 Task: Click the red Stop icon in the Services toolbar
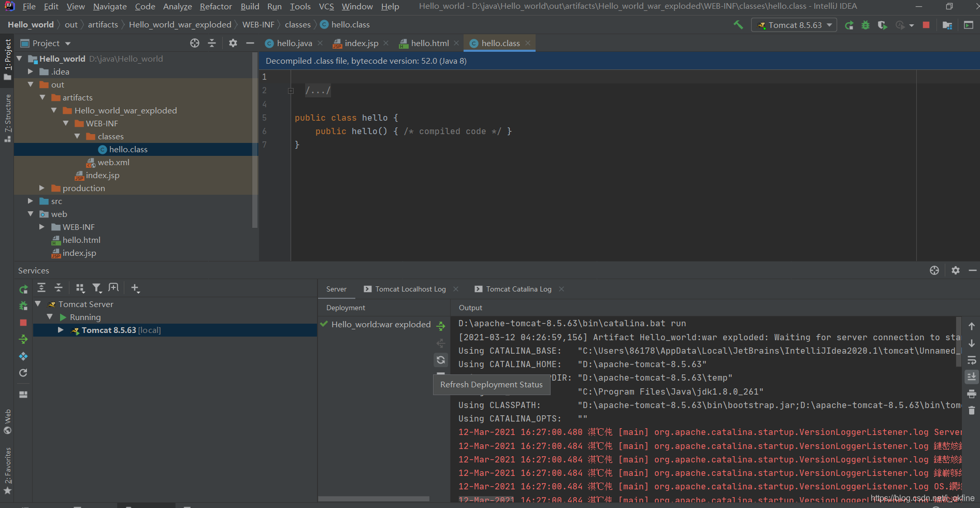pos(23,323)
